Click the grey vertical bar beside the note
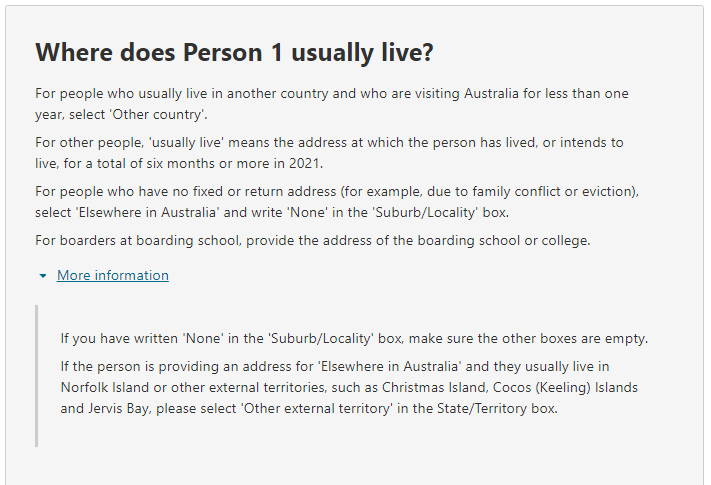Image resolution: width=711 pixels, height=485 pixels. pos(37,375)
